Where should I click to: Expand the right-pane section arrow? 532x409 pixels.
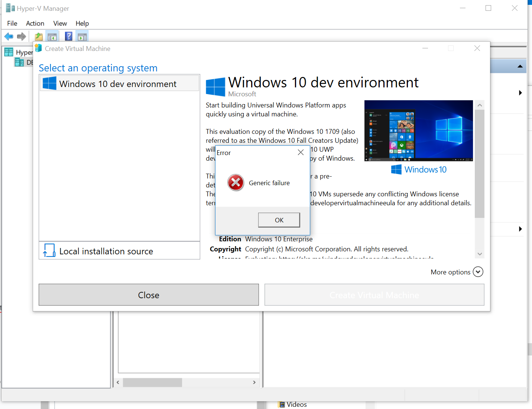pyautogui.click(x=520, y=93)
